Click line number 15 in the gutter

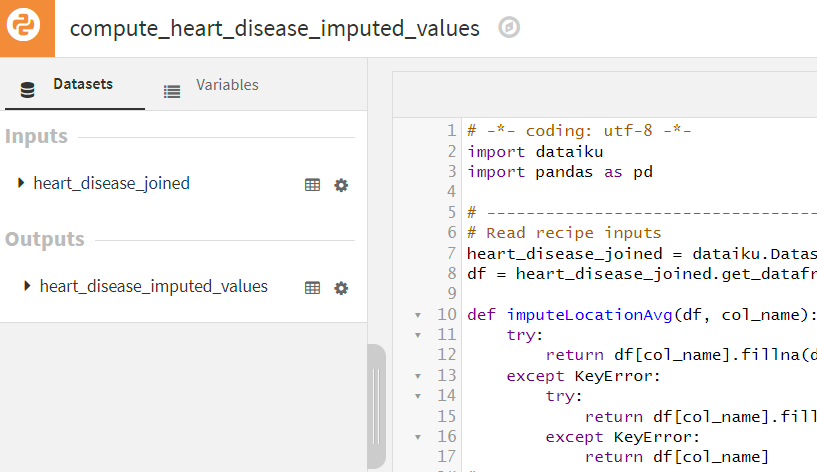point(447,416)
